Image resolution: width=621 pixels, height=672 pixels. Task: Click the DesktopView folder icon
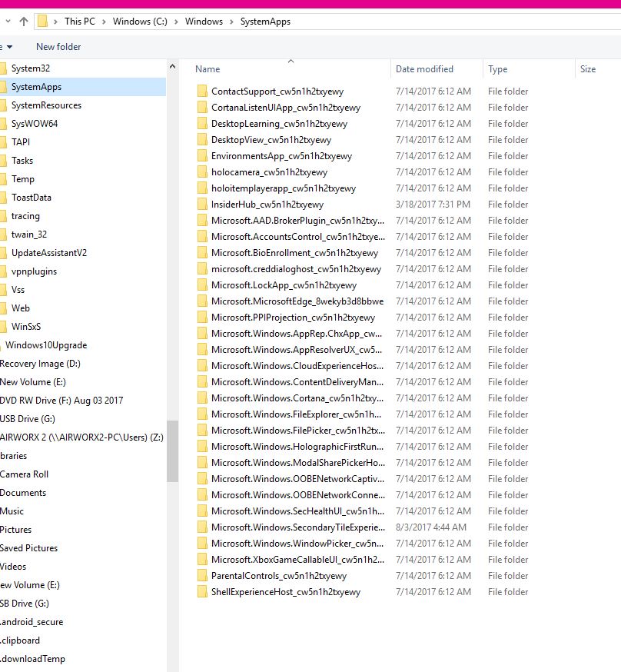click(x=202, y=140)
